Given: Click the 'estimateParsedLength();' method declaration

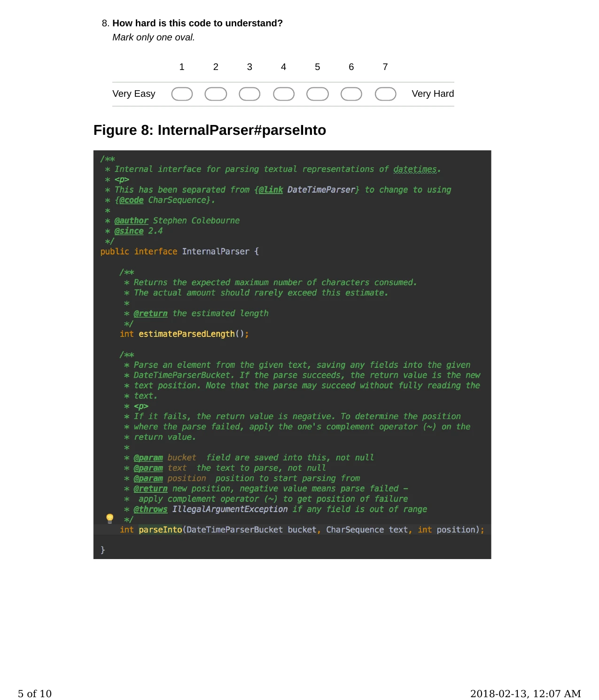Looking at the screenshot, I should 194,334.
